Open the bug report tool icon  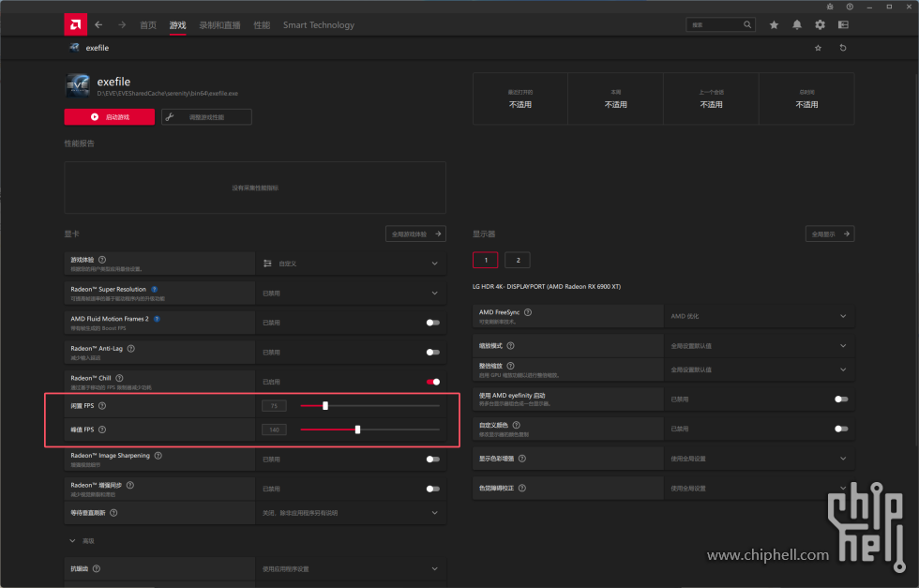pyautogui.click(x=830, y=7)
